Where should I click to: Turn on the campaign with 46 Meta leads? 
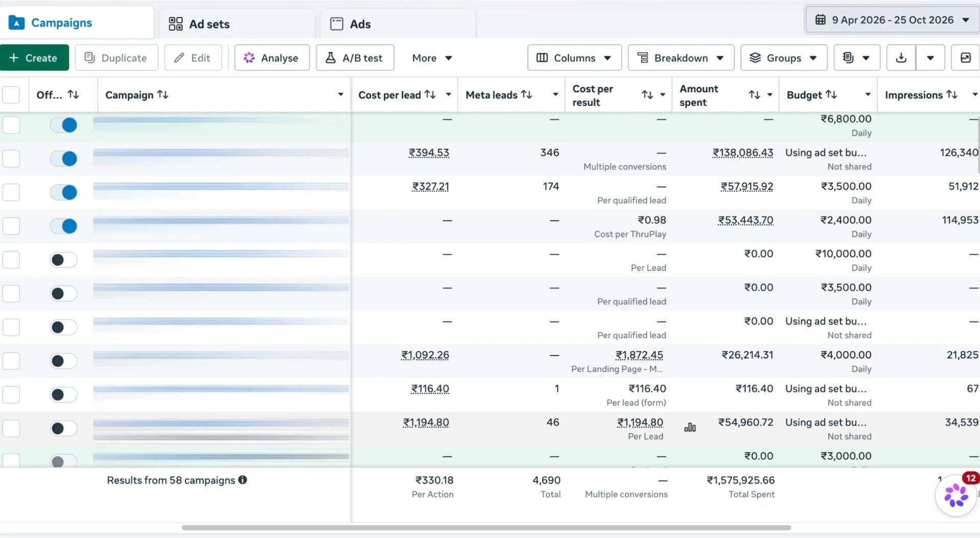click(64, 428)
